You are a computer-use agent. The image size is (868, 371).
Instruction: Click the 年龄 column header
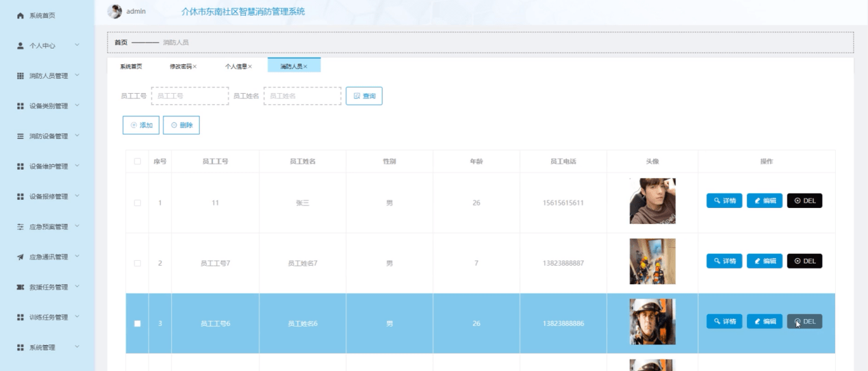tap(476, 162)
